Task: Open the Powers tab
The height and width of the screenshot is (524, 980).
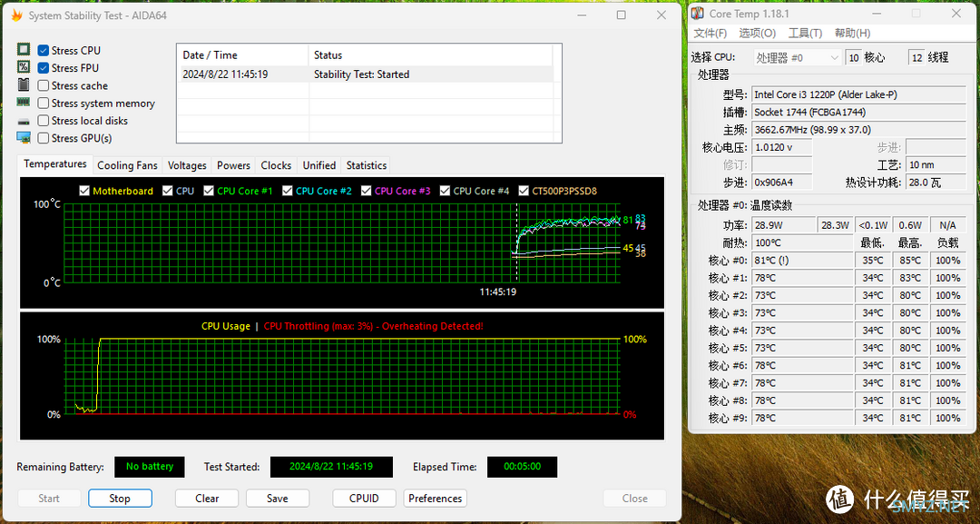Action: pos(234,165)
